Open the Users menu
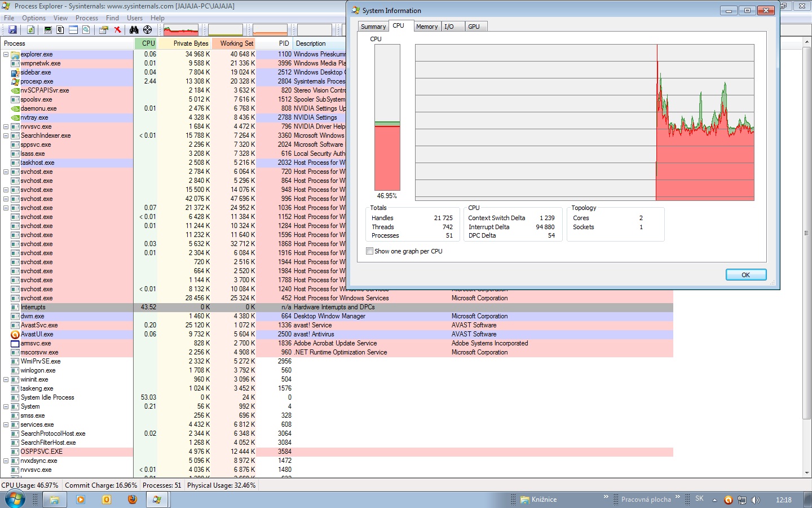812x508 pixels. tap(135, 18)
